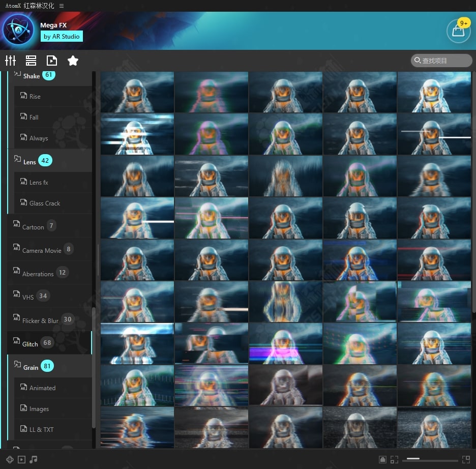Click the bag-shaped icon left of the size slider
The height and width of the screenshot is (469, 476).
382,460
